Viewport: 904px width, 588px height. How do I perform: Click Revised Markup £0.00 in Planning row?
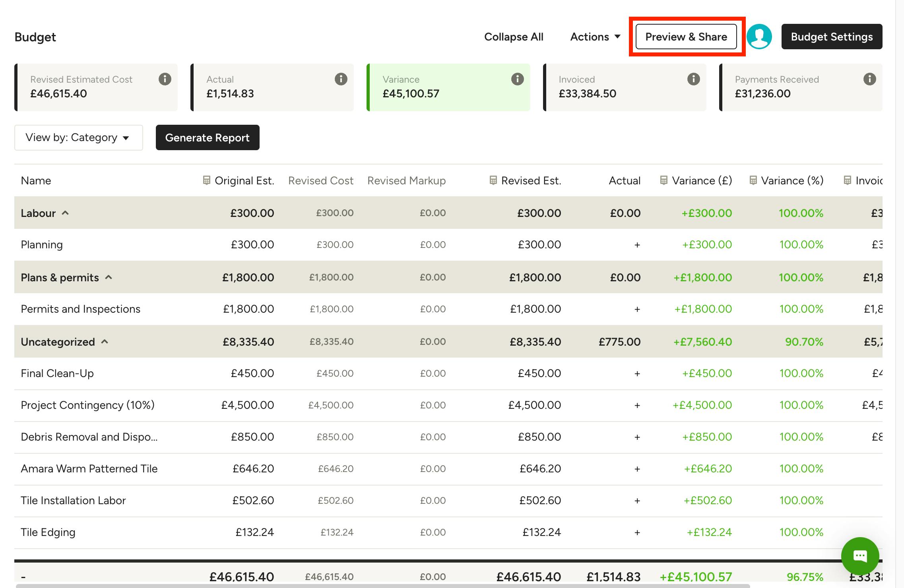click(433, 245)
